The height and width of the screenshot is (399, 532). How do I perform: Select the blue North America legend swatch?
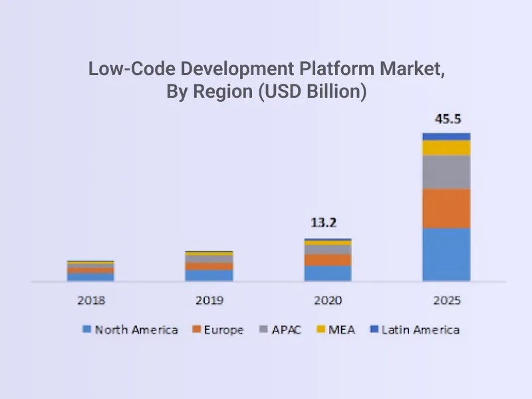pyautogui.click(x=87, y=329)
